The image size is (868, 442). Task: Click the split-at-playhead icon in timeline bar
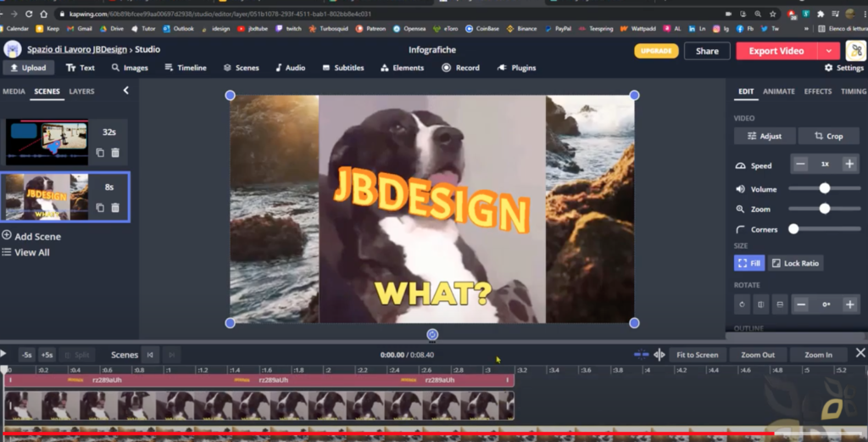point(659,355)
